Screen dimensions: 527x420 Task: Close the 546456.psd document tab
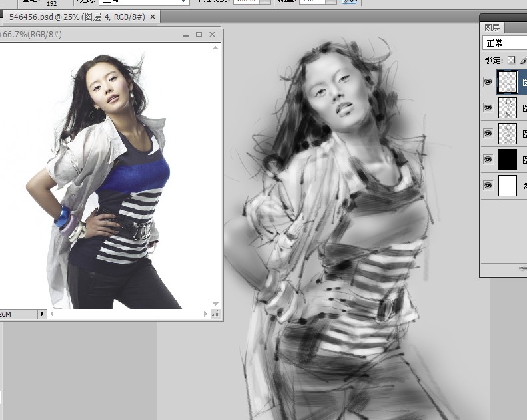coord(153,17)
